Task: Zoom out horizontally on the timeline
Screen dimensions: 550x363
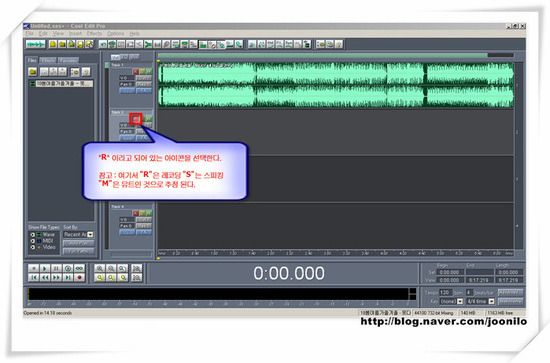Action: (x=111, y=268)
